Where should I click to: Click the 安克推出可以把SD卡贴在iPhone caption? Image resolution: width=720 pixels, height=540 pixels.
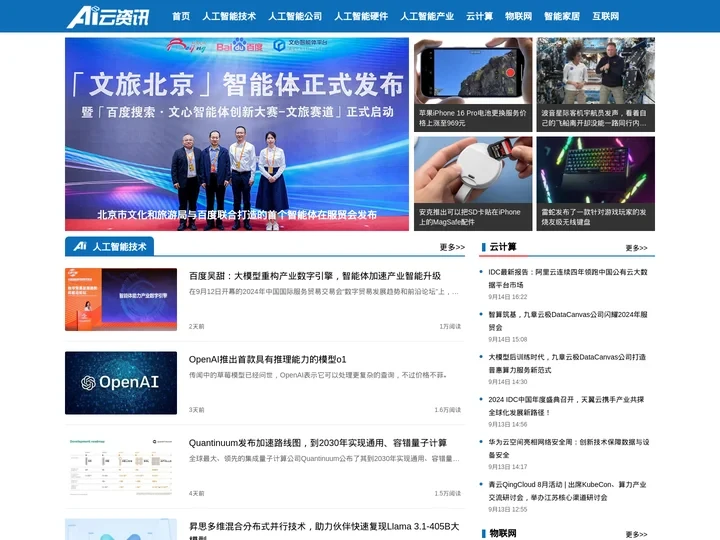tap(470, 217)
